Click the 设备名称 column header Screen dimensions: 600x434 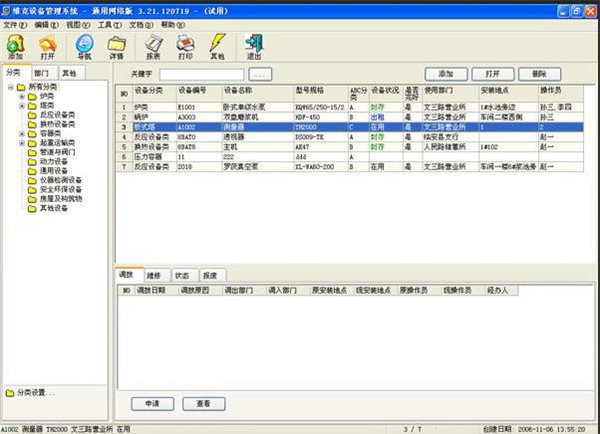[x=258, y=94]
